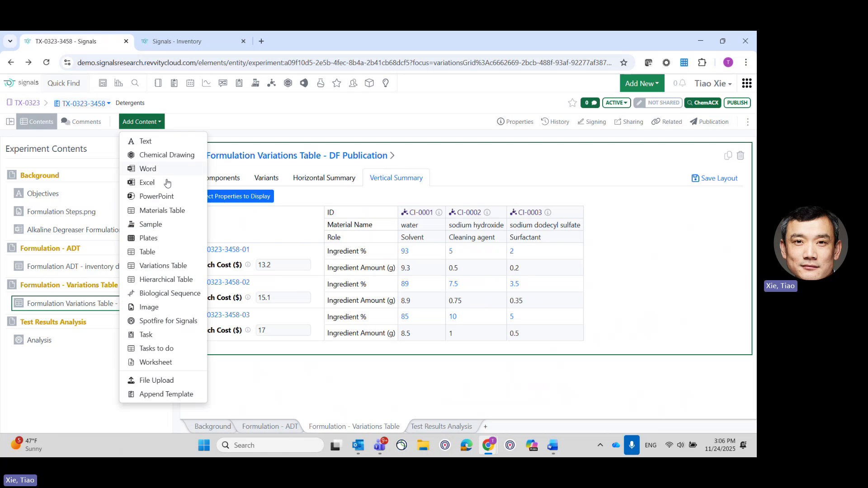Image resolution: width=868 pixels, height=488 pixels.
Task: Edit the Batch Cost value 13.2
Action: (x=283, y=265)
